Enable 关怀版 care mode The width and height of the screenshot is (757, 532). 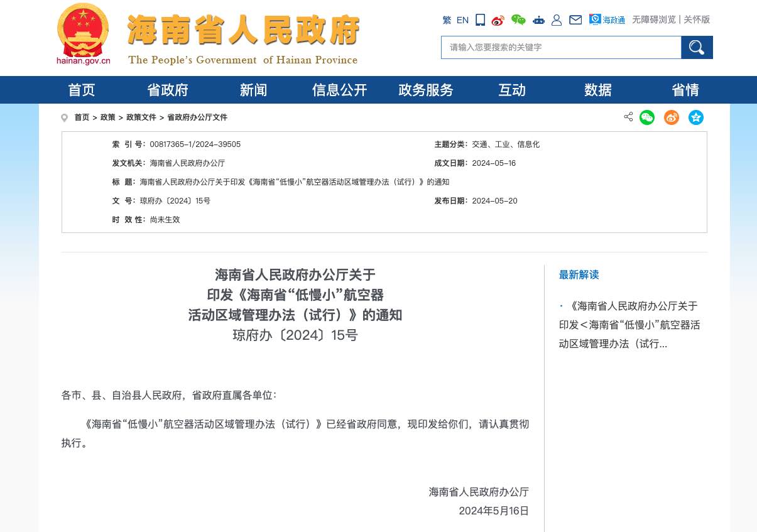[x=697, y=19]
